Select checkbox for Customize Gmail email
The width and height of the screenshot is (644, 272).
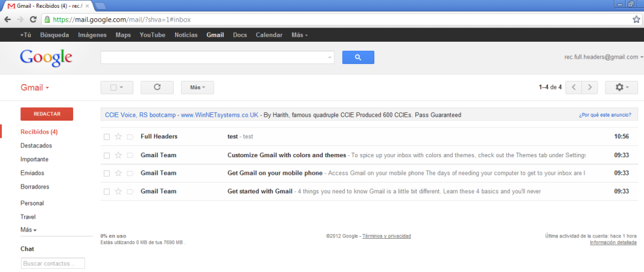point(106,156)
